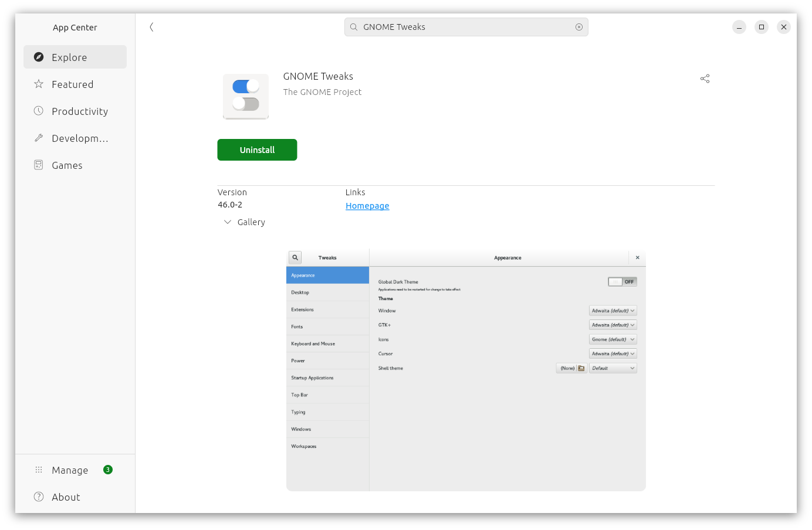Click the Productivity clock icon
The image size is (812, 530).
pos(39,111)
